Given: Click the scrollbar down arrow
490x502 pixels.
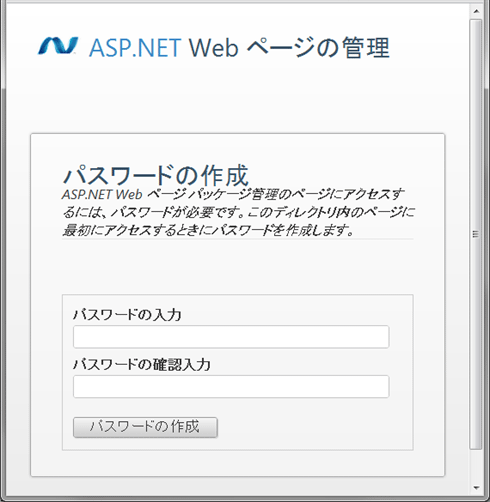Looking at the screenshot, I should coord(476,488).
